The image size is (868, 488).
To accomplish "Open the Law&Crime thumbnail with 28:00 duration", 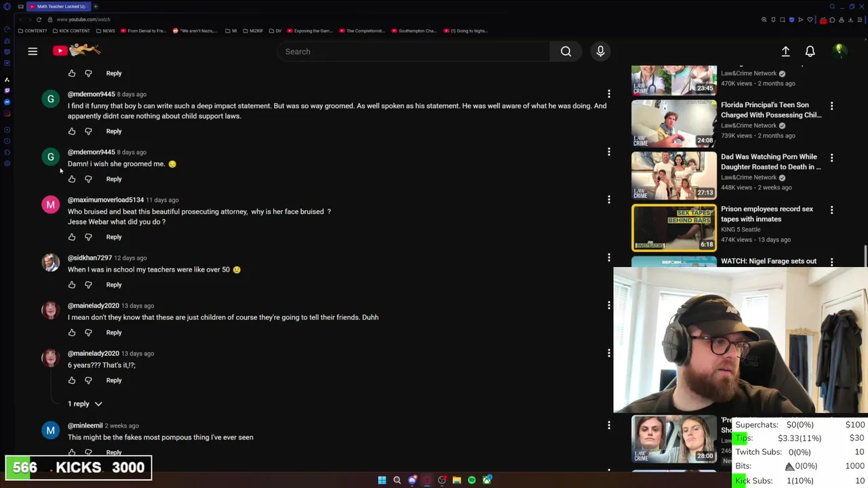I will coord(673,439).
